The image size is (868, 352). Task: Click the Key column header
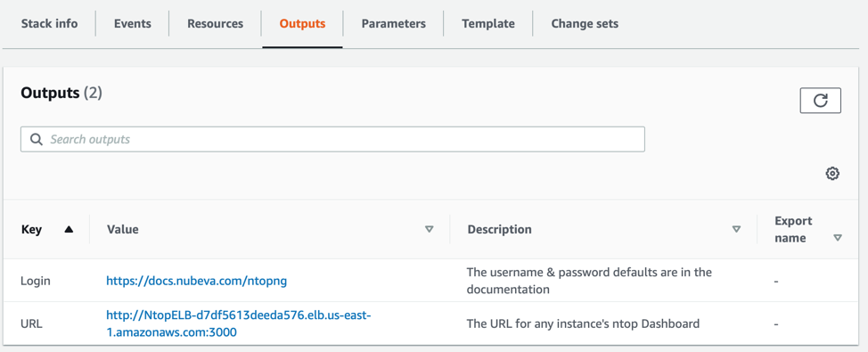[x=31, y=229]
